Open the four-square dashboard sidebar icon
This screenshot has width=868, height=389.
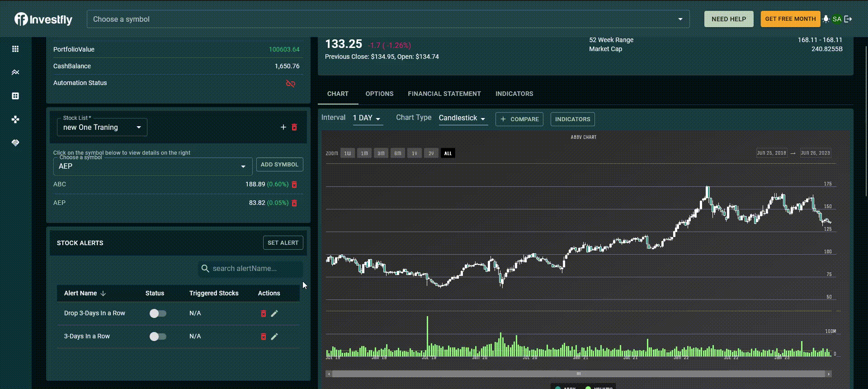pos(15,96)
